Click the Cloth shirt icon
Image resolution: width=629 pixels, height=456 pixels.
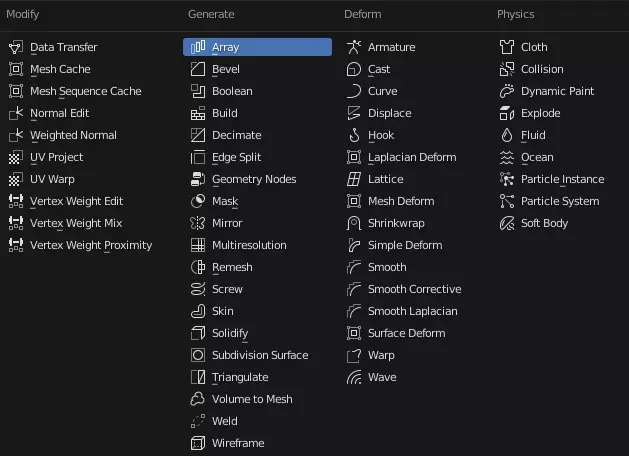tap(507, 47)
